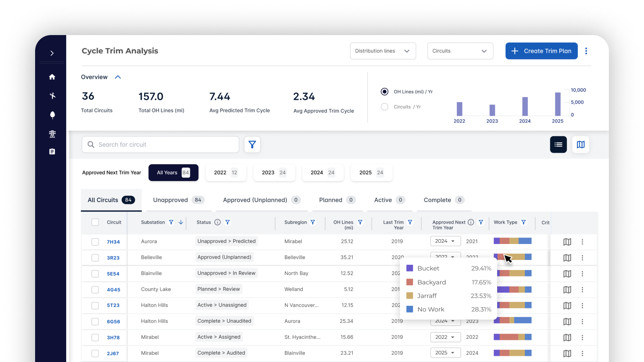The height and width of the screenshot is (362, 644).
Task: Open the 2024 trim year dropdown for 7H34
Action: 445,241
